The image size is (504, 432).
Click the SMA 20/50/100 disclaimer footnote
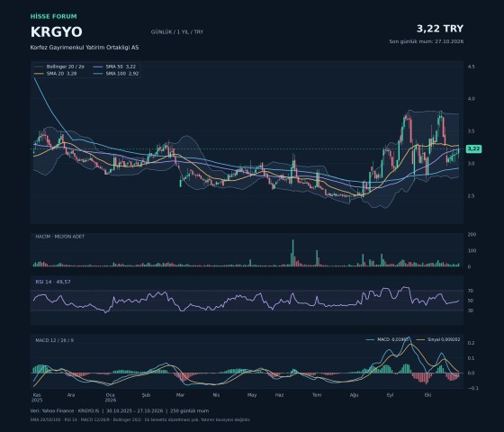(140, 419)
